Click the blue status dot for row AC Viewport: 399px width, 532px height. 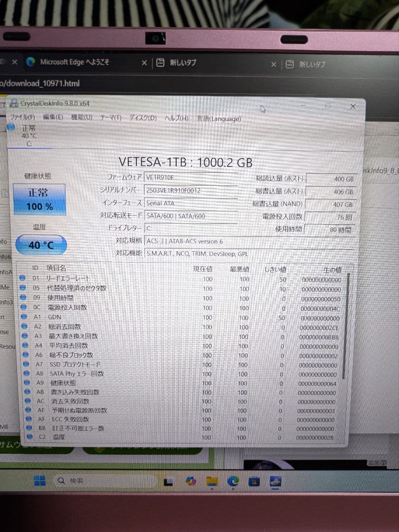(x=28, y=400)
